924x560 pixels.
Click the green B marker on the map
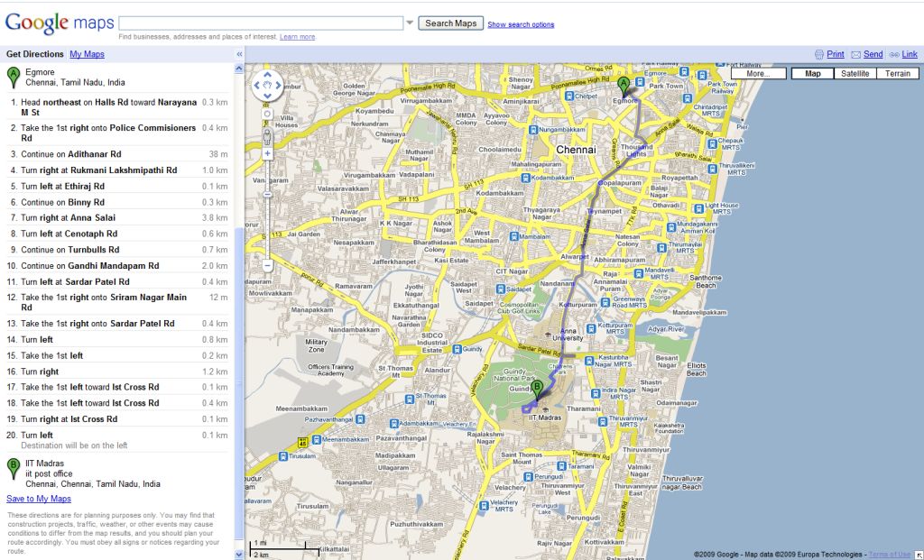(536, 390)
